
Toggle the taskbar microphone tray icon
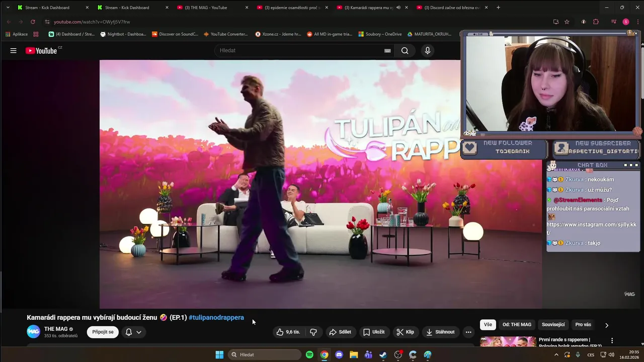[578, 354]
